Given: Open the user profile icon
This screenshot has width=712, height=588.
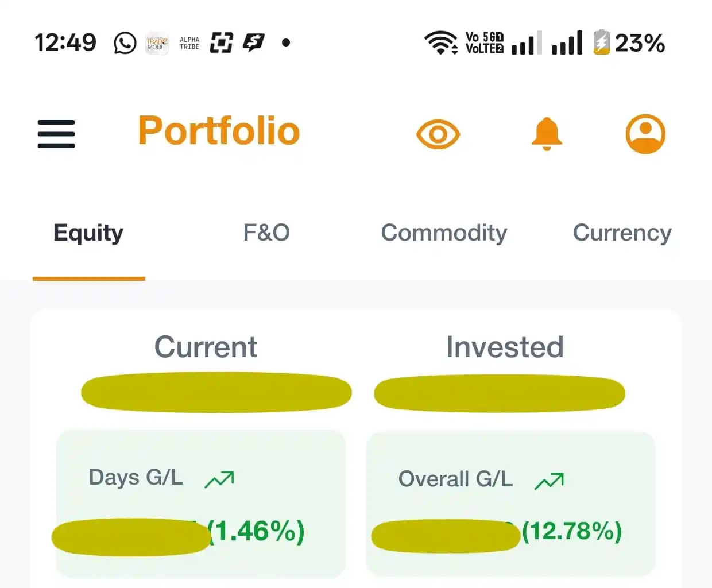Looking at the screenshot, I should tap(645, 134).
